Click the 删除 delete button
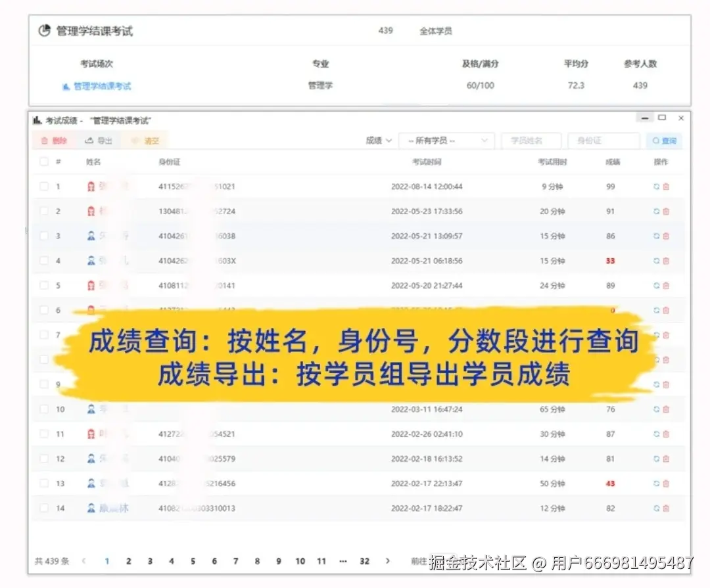Screen dimensions: 710x588 tap(54, 141)
